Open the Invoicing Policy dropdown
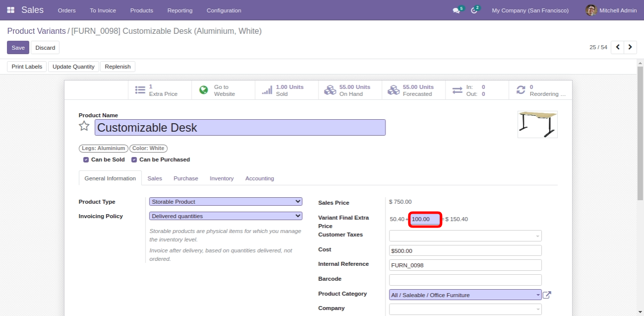The width and height of the screenshot is (644, 316). 226,216
